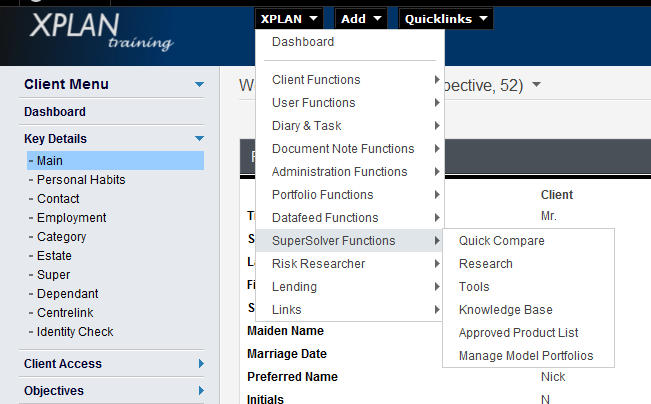Open Risk Researcher submenu
The height and width of the screenshot is (404, 651).
[350, 264]
